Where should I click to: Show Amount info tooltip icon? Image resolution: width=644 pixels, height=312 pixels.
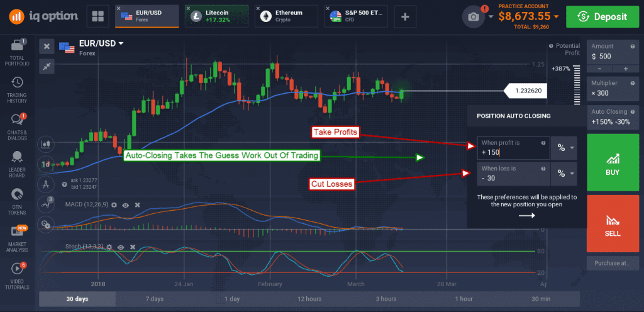pos(633,47)
